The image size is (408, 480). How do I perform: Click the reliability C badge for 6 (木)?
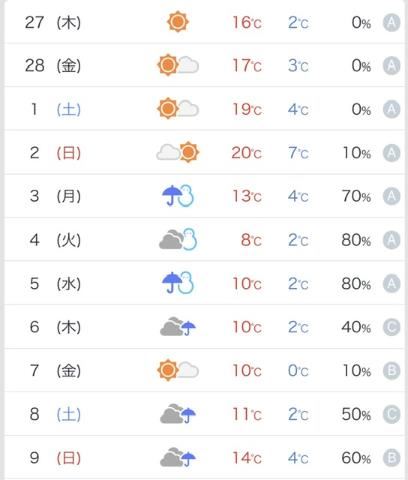point(391,327)
